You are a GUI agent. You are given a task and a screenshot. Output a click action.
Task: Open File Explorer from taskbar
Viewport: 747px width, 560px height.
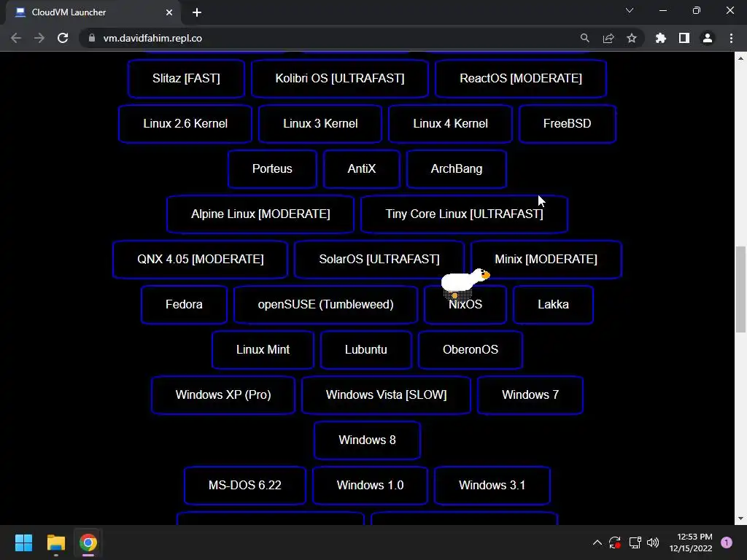[55, 542]
